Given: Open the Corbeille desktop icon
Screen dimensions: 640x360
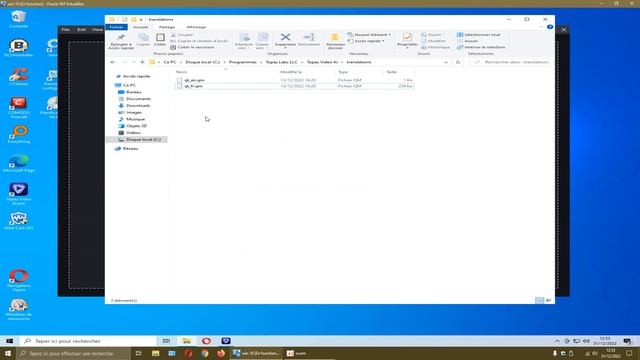Looking at the screenshot, I should [19, 19].
